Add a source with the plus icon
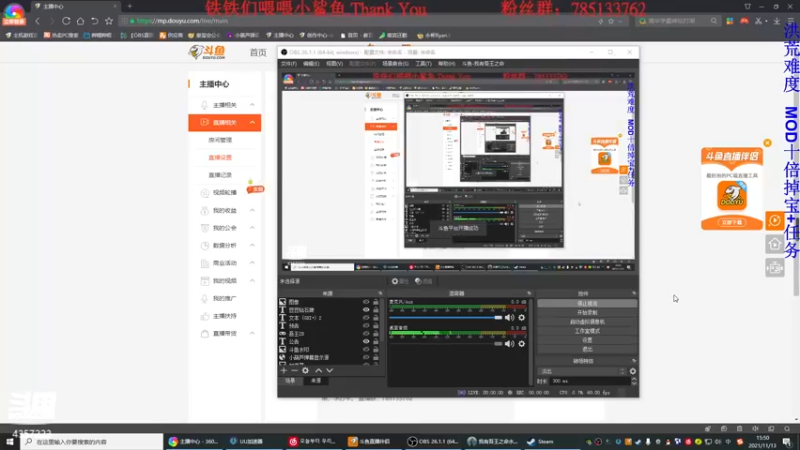The height and width of the screenshot is (450, 800). [284, 370]
